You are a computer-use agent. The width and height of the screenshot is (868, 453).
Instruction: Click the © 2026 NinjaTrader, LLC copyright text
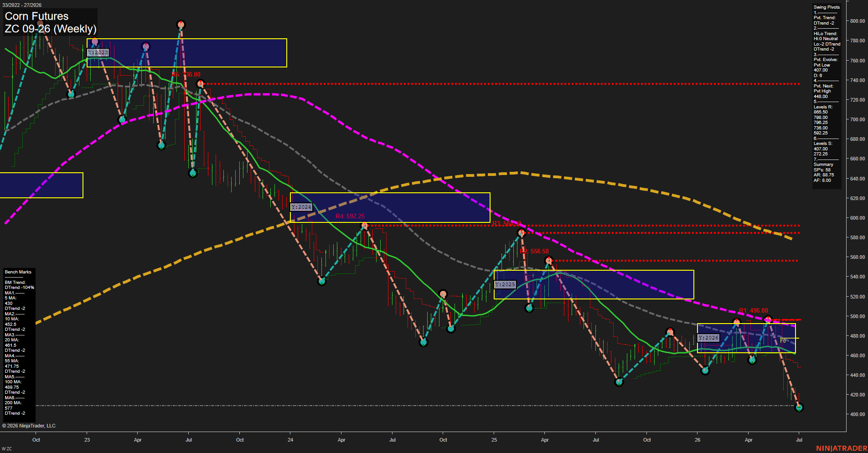29,426
